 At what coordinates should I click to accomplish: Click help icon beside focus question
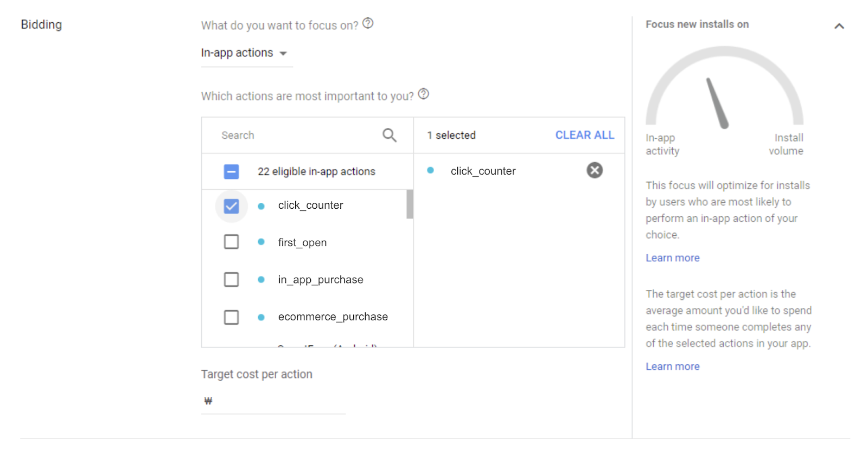[368, 23]
